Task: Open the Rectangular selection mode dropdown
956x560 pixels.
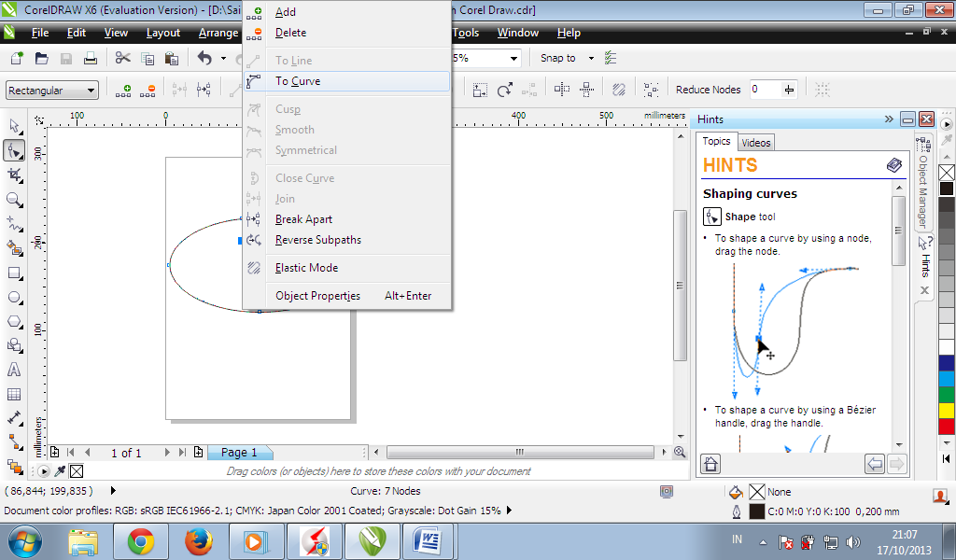Action: coord(91,91)
